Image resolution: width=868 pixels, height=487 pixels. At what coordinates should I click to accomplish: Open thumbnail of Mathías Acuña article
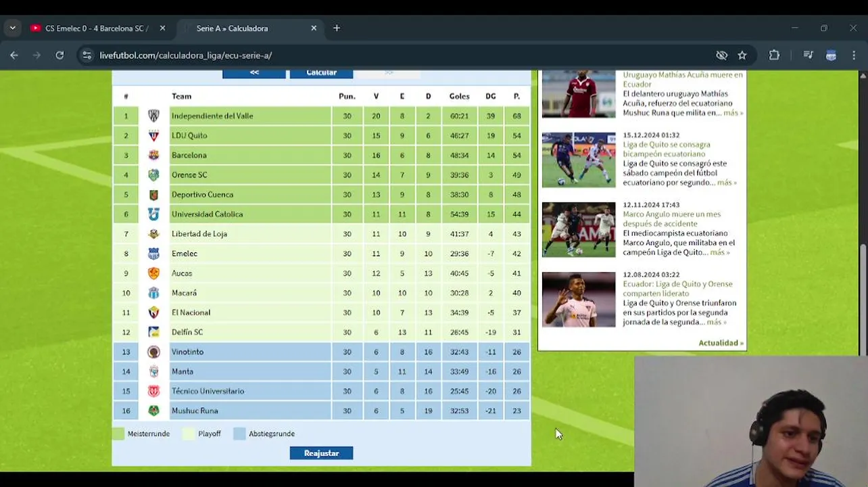coord(579,94)
